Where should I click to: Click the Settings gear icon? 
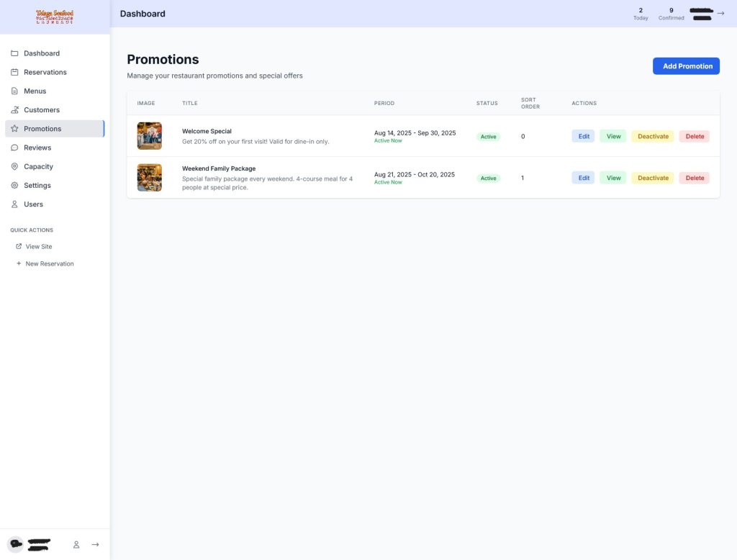click(x=14, y=186)
